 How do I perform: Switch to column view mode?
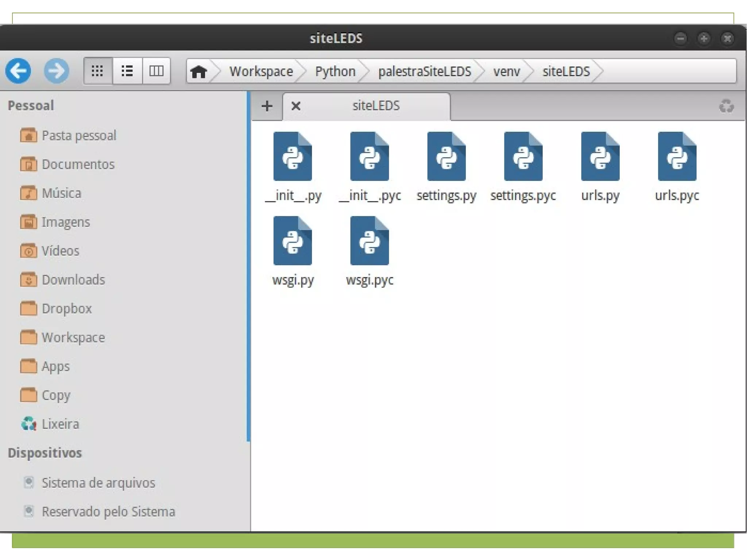click(156, 71)
